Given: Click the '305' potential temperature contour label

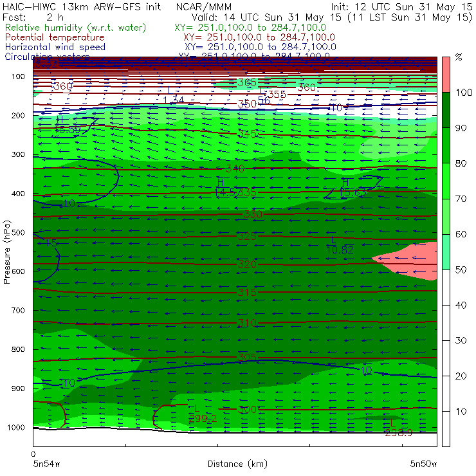Looking at the screenshot, I should tap(247, 357).
